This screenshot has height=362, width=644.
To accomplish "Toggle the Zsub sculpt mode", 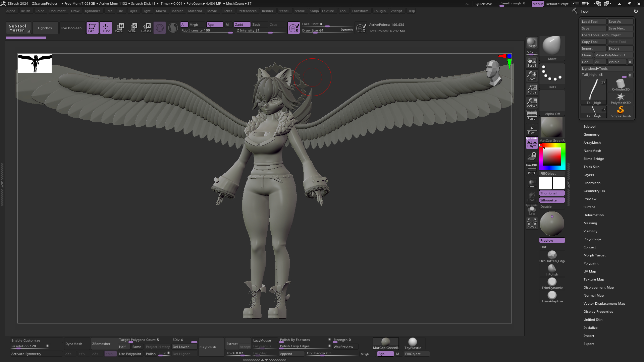I will tap(257, 24).
